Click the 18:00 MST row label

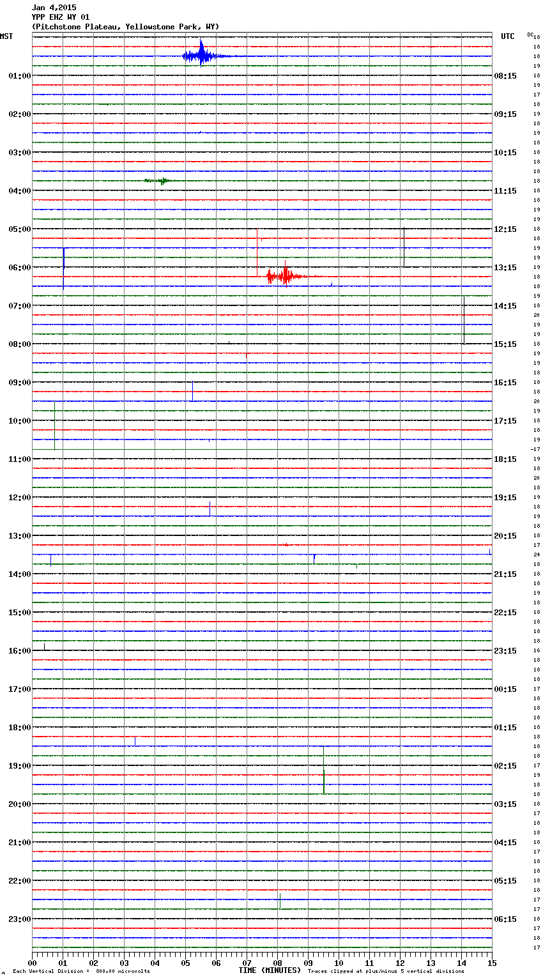tap(19, 728)
